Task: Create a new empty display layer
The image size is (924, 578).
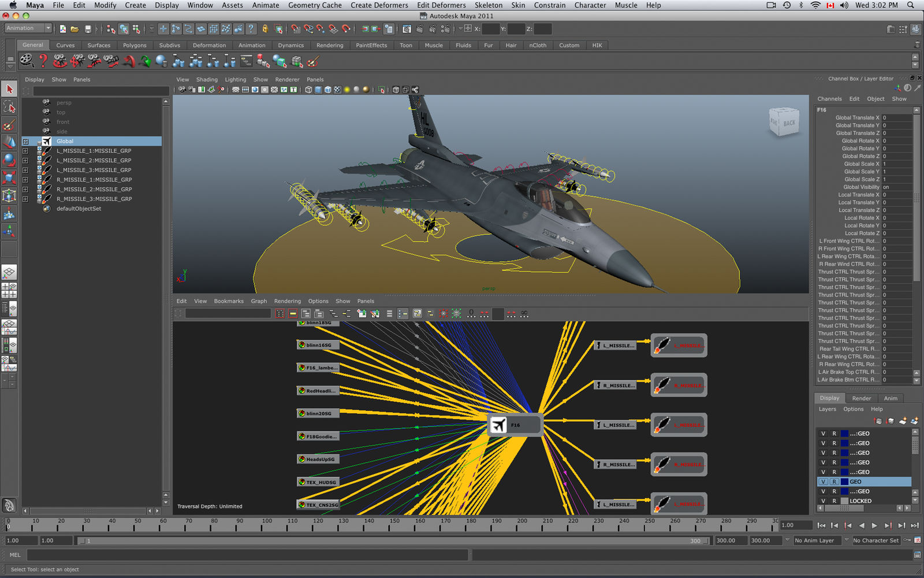Action: [x=903, y=421]
